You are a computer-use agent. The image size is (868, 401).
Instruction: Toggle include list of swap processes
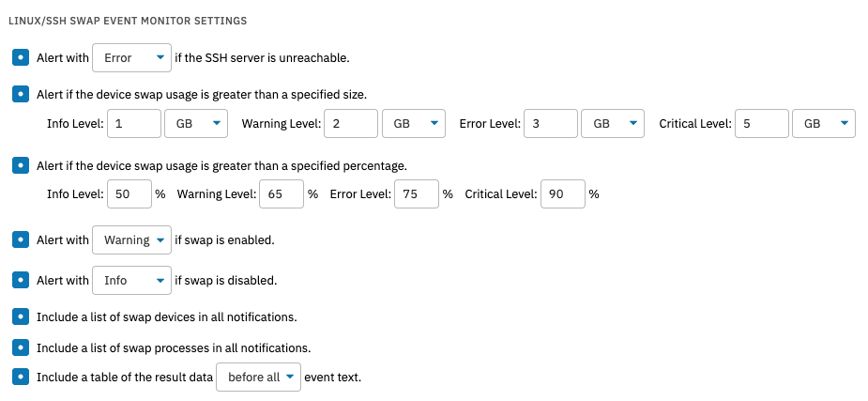pos(21,347)
